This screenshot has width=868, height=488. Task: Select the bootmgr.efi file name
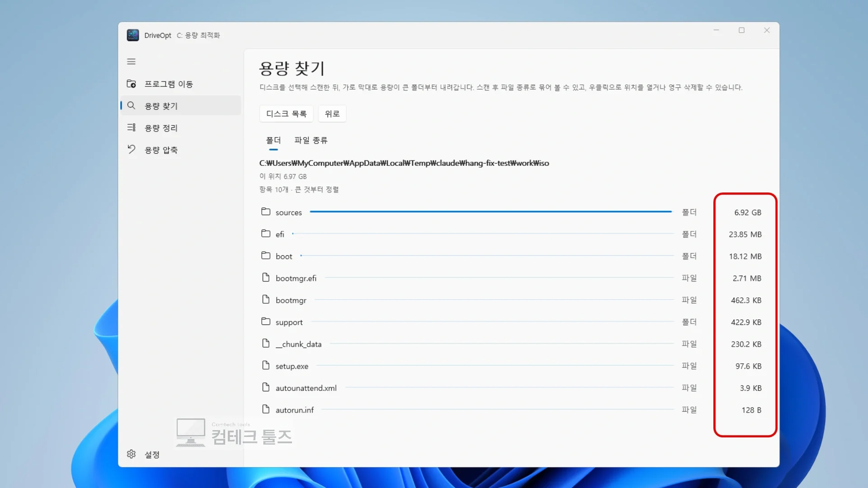(296, 278)
